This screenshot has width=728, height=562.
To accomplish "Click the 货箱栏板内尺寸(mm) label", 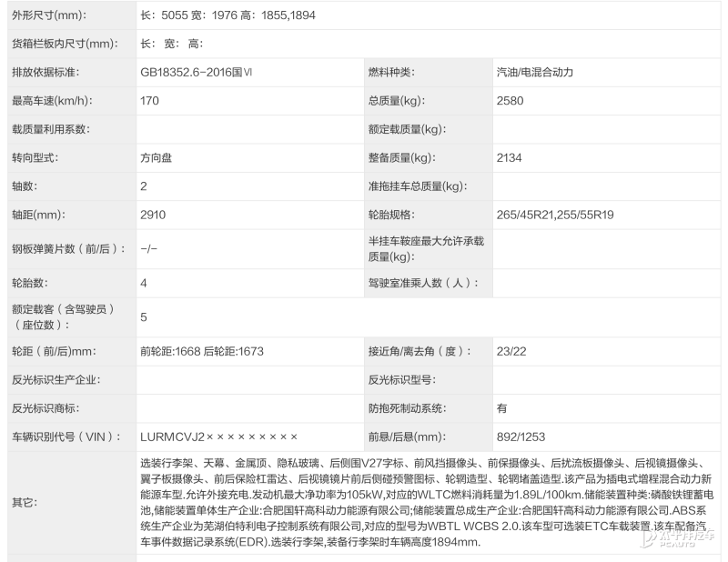I will pyautogui.click(x=65, y=44).
